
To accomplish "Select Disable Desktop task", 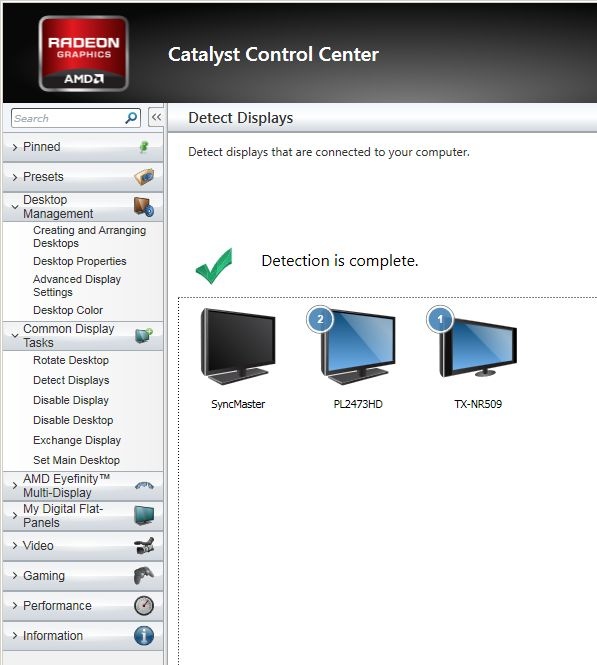I will (x=73, y=420).
